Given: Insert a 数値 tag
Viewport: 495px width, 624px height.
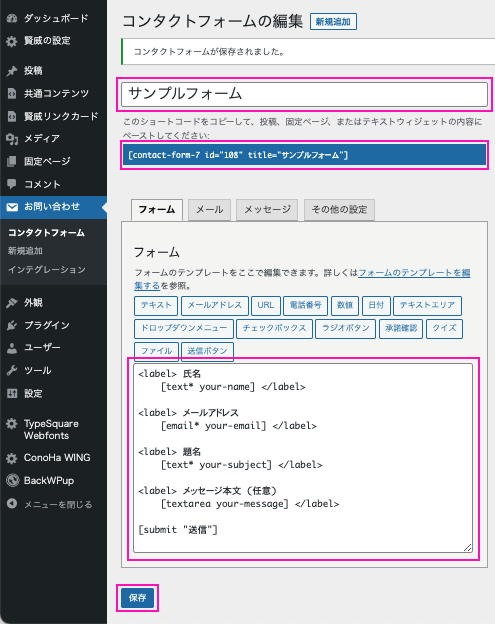Looking at the screenshot, I should click(345, 305).
